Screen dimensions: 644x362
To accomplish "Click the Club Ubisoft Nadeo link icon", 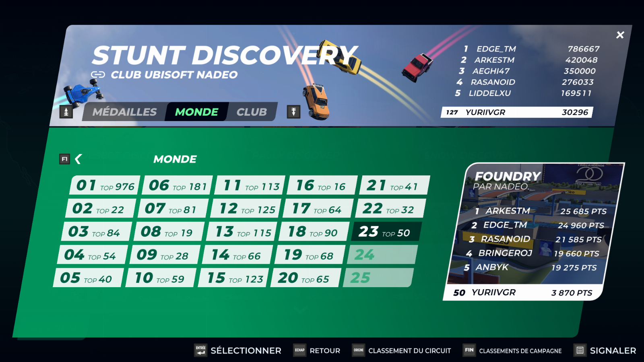I will tap(98, 75).
